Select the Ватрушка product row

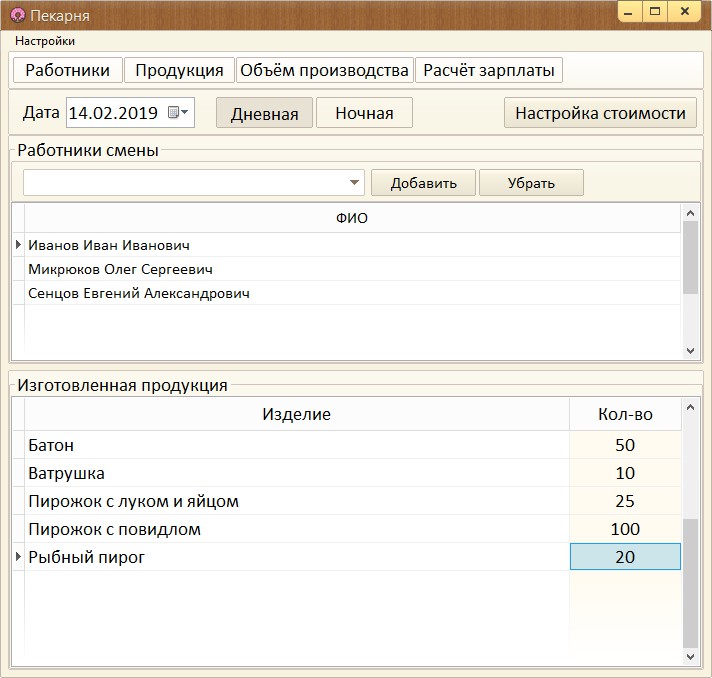pyautogui.click(x=297, y=473)
